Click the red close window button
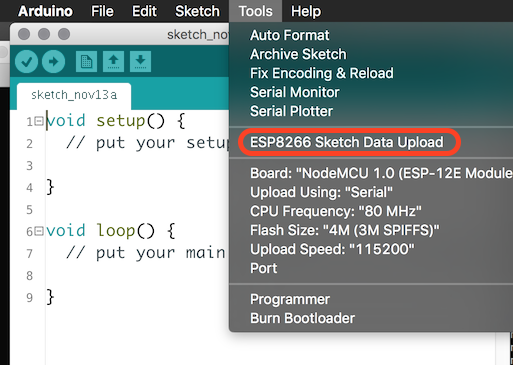This screenshot has width=513, height=365. (24, 34)
